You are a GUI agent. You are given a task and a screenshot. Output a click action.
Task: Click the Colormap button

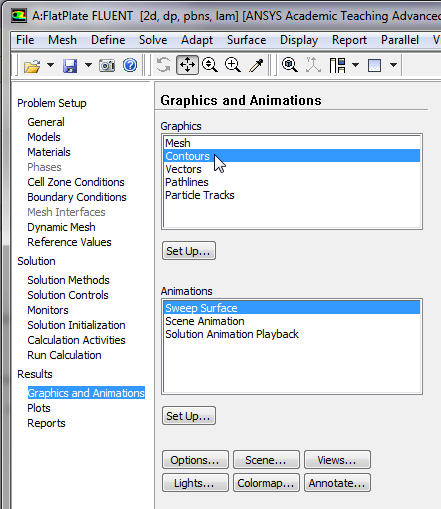[x=266, y=483]
